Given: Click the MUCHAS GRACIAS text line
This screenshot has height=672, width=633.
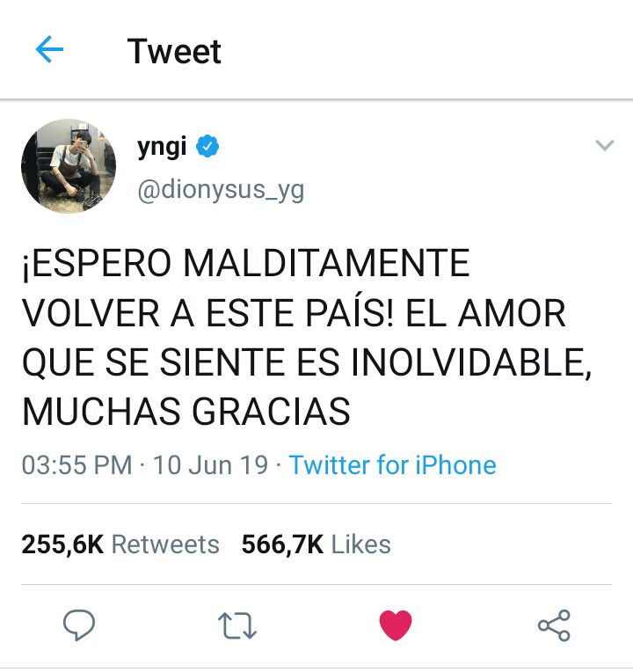Looking at the screenshot, I should click(x=186, y=412).
